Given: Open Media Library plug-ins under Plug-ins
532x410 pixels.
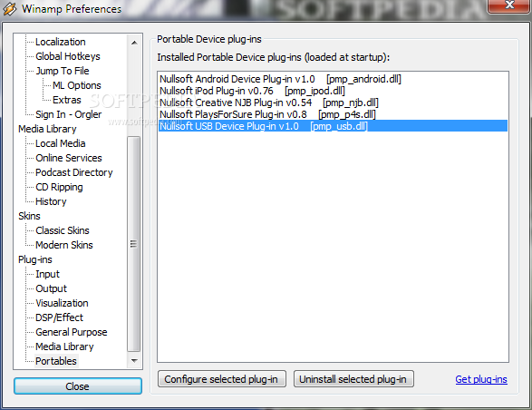Looking at the screenshot, I should click(64, 347).
